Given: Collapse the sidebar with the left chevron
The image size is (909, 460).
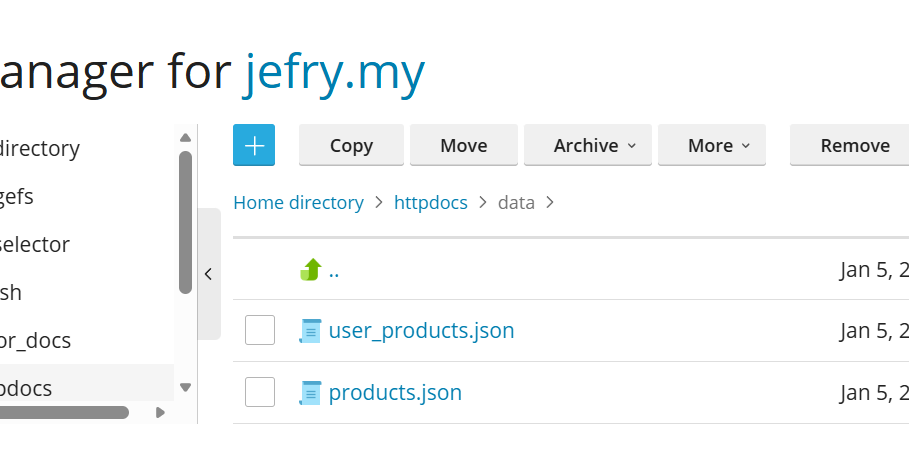Looking at the screenshot, I should tap(208, 274).
